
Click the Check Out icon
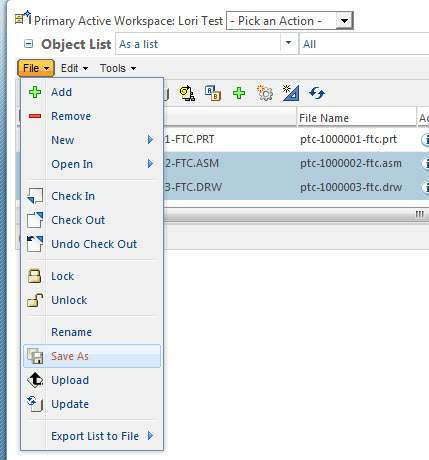pyautogui.click(x=35, y=220)
